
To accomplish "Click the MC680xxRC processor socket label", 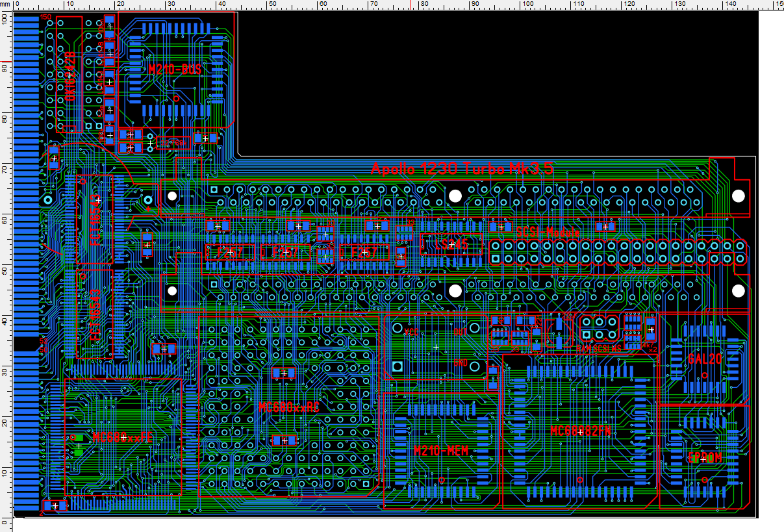I will pos(289,407).
